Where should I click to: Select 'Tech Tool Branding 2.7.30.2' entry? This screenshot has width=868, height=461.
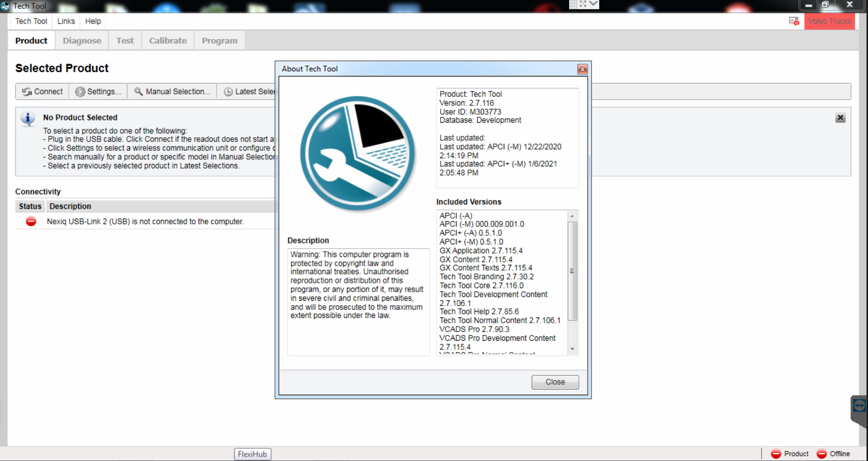click(486, 277)
